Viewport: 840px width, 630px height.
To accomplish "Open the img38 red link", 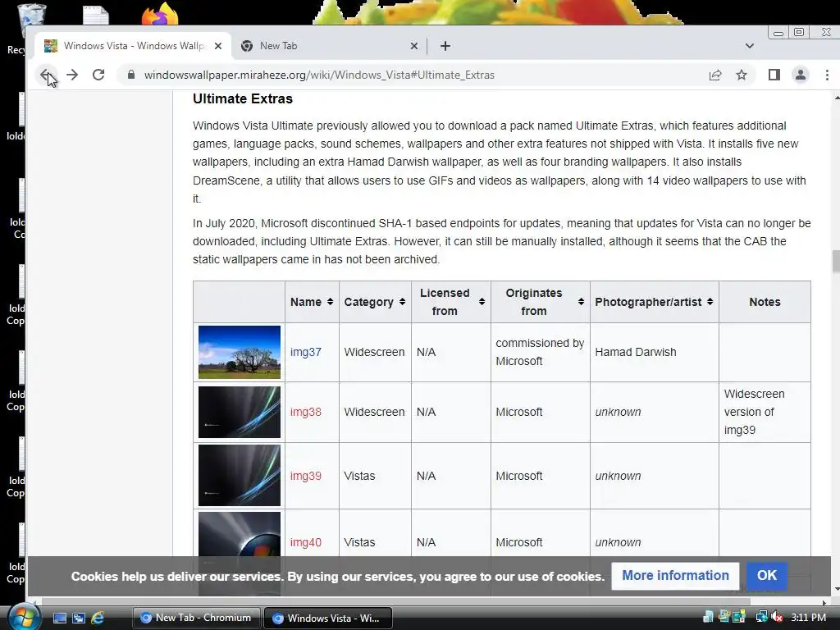I will tap(306, 412).
